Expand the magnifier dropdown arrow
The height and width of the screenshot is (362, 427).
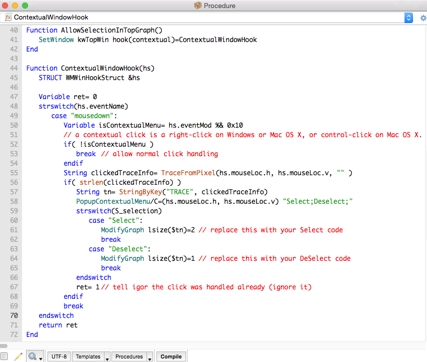point(41,359)
